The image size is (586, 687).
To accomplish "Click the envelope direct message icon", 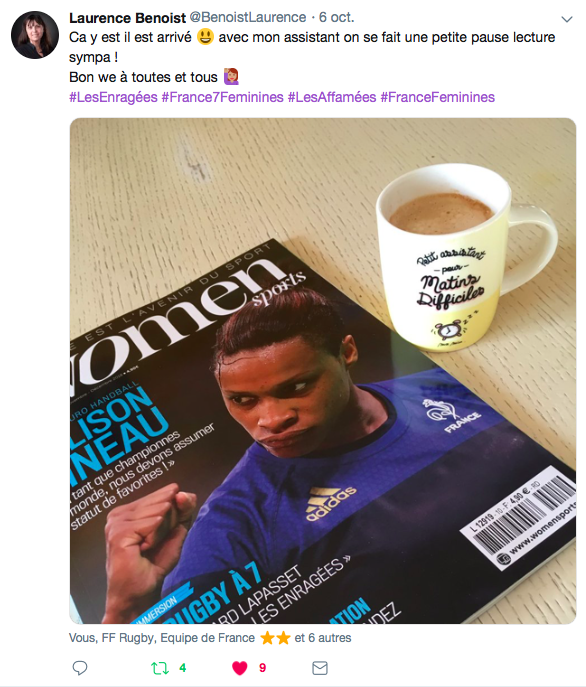I will (x=320, y=668).
